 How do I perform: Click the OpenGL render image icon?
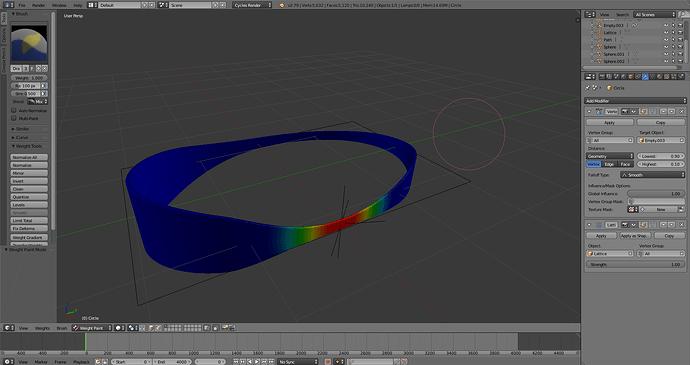pos(225,328)
